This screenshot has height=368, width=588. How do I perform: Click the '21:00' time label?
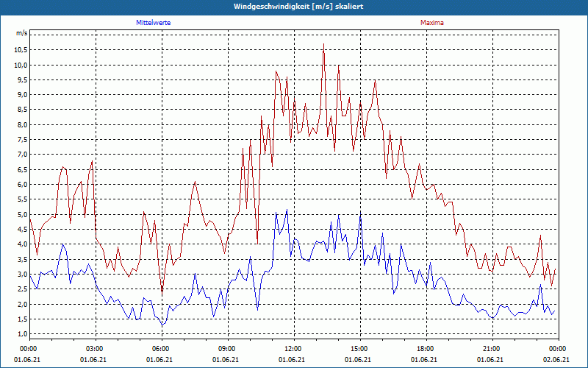(x=492, y=349)
